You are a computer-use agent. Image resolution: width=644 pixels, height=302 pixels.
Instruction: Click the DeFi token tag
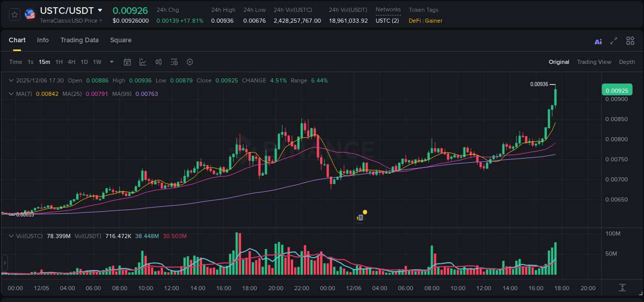pos(416,21)
